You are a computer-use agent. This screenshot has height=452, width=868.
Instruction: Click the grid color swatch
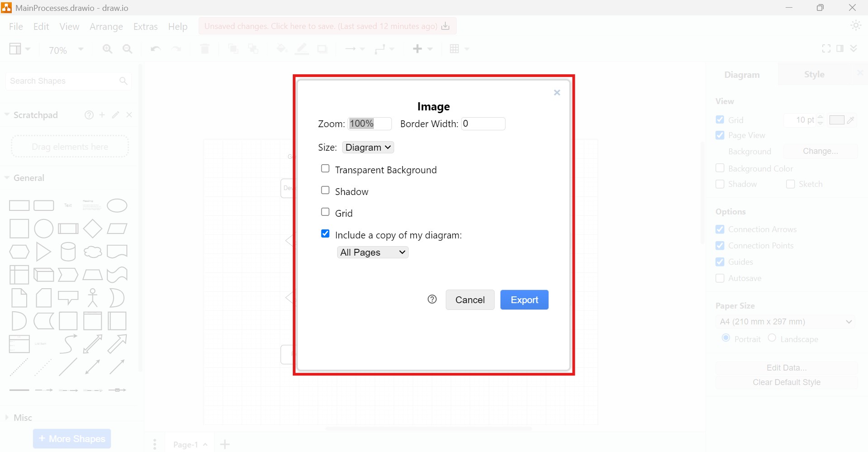[838, 120]
